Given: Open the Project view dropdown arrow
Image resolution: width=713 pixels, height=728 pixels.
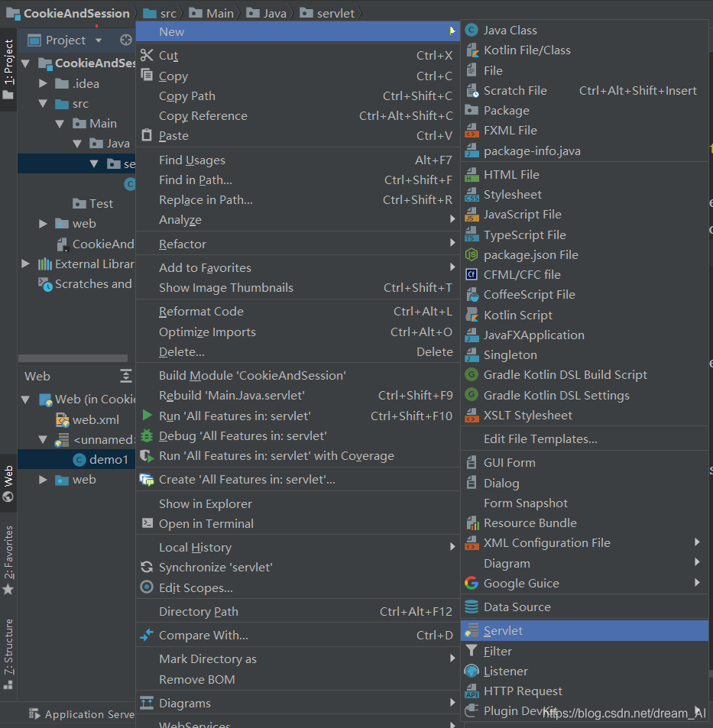Looking at the screenshot, I should click(x=99, y=40).
